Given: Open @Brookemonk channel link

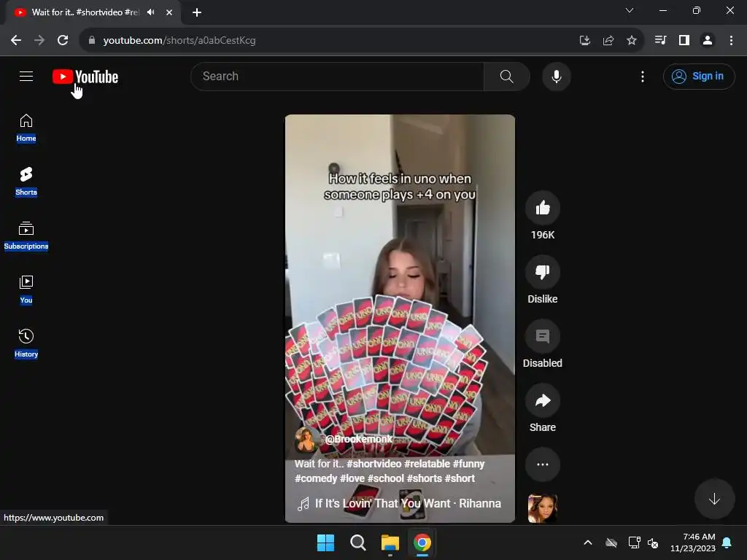Looking at the screenshot, I should coord(359,439).
